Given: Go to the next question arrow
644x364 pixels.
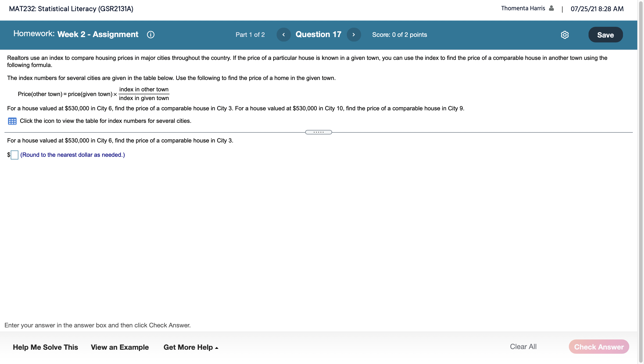Looking at the screenshot, I should [x=353, y=34].
